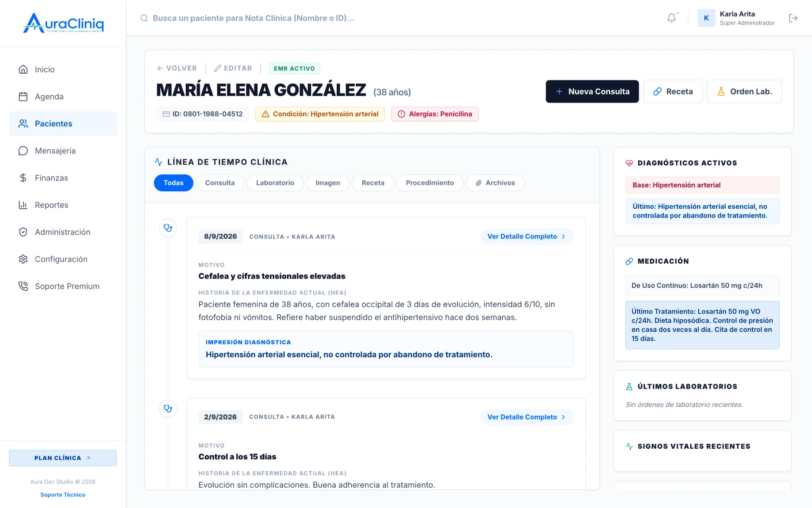Click the search magnifier icon

point(144,18)
